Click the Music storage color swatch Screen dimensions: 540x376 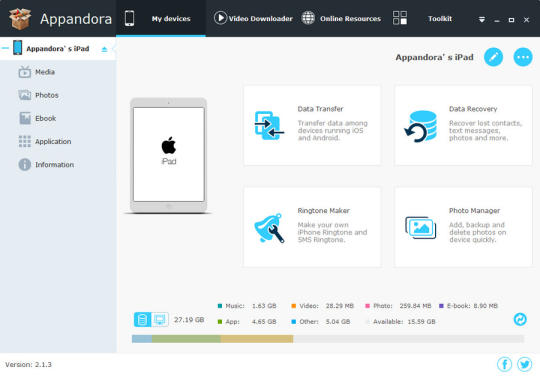coord(220,306)
